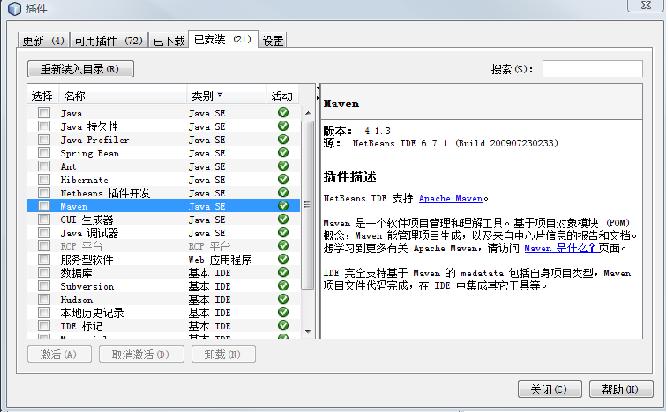Click the active icon in RCP 平台 row

tap(283, 246)
